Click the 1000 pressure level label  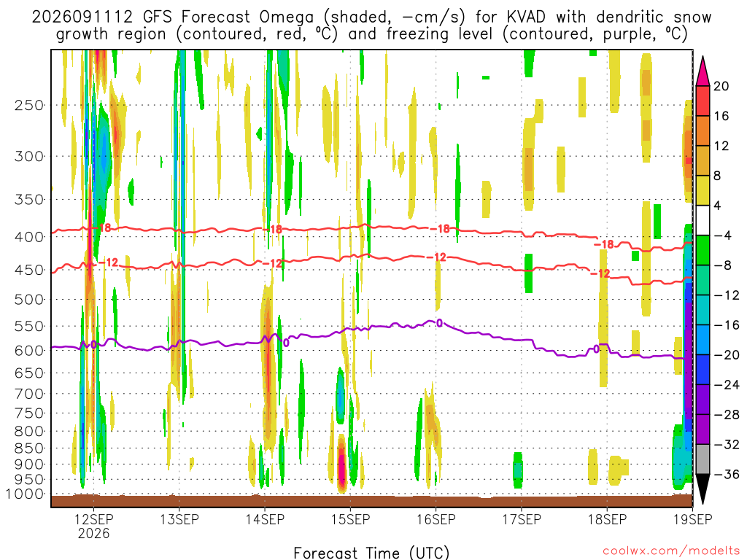click(x=26, y=494)
